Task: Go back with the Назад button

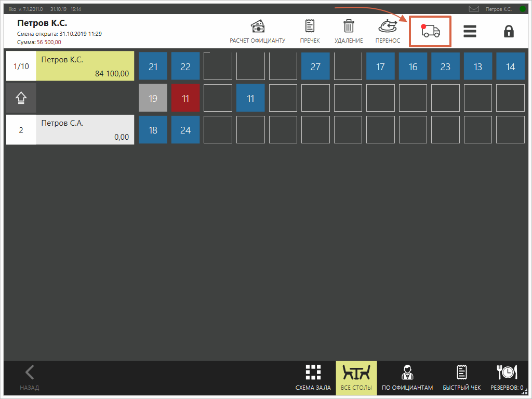Action: (x=30, y=377)
